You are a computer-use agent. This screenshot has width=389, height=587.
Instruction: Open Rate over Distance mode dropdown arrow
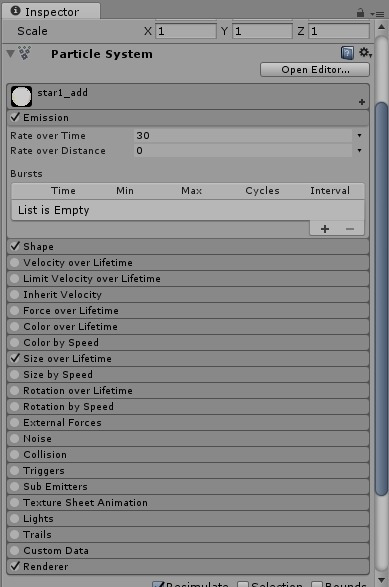[359, 150]
